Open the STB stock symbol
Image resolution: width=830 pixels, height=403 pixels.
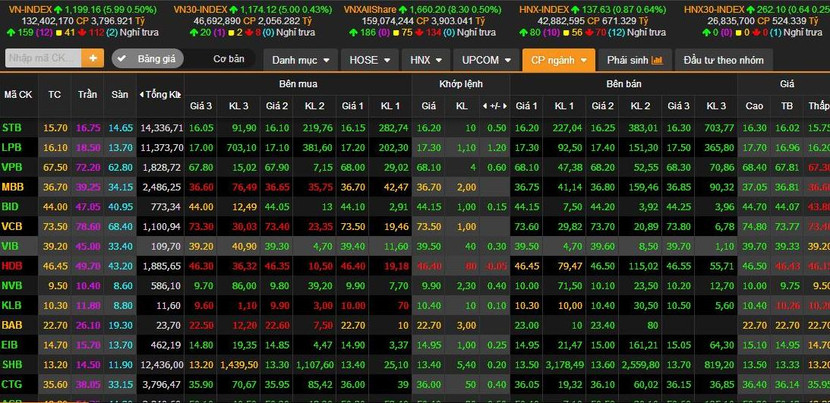pos(12,128)
